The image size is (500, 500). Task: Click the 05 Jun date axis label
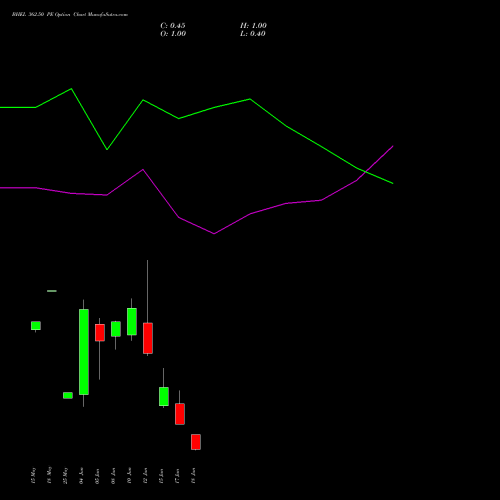tap(97, 476)
